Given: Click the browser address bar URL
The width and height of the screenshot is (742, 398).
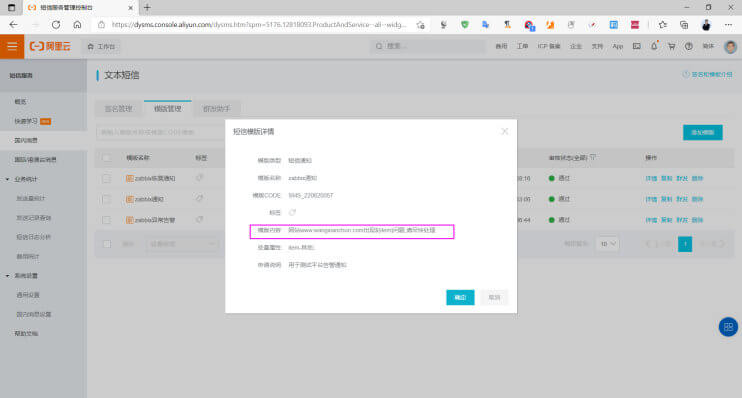Looking at the screenshot, I should (x=259, y=25).
